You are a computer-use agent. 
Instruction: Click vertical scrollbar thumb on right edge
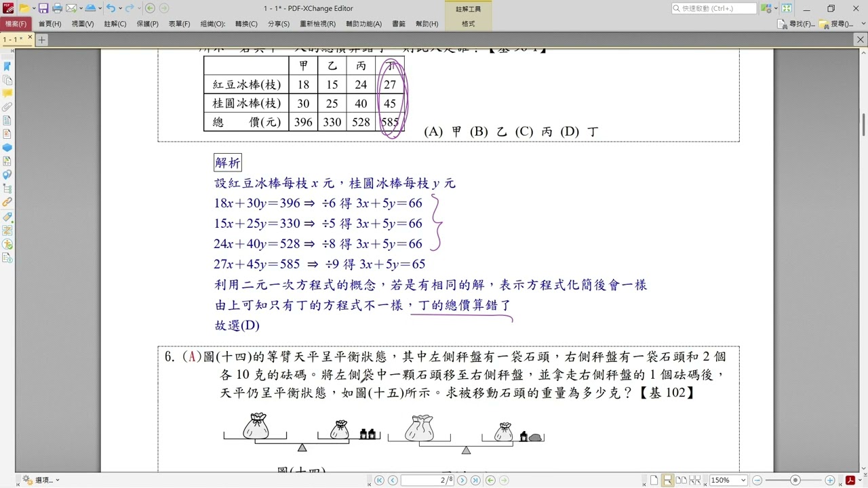863,125
